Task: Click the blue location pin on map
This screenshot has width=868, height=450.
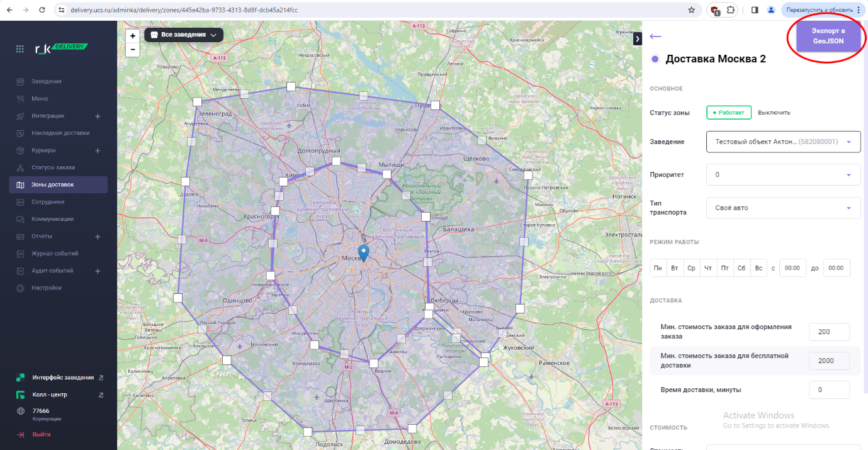Action: tap(363, 253)
